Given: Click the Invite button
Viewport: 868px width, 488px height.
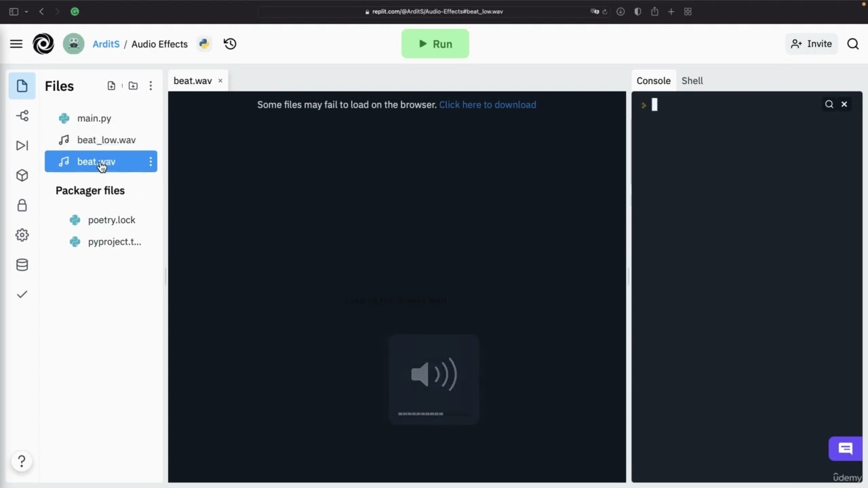Looking at the screenshot, I should (x=811, y=44).
